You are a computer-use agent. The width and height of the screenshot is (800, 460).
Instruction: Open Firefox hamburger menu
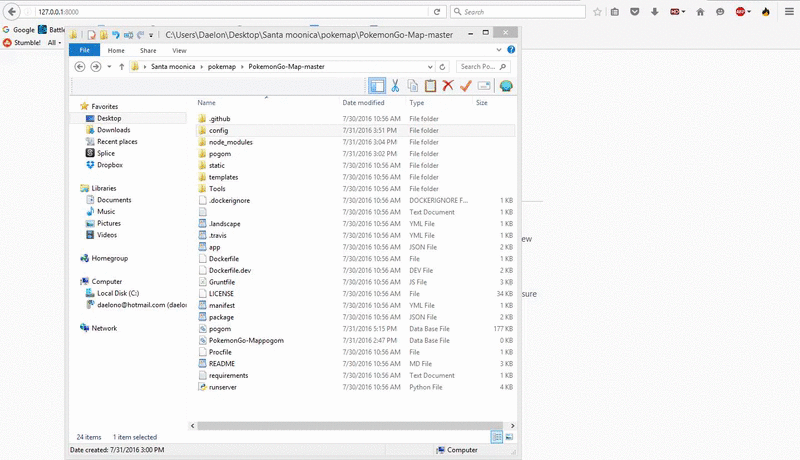(789, 12)
